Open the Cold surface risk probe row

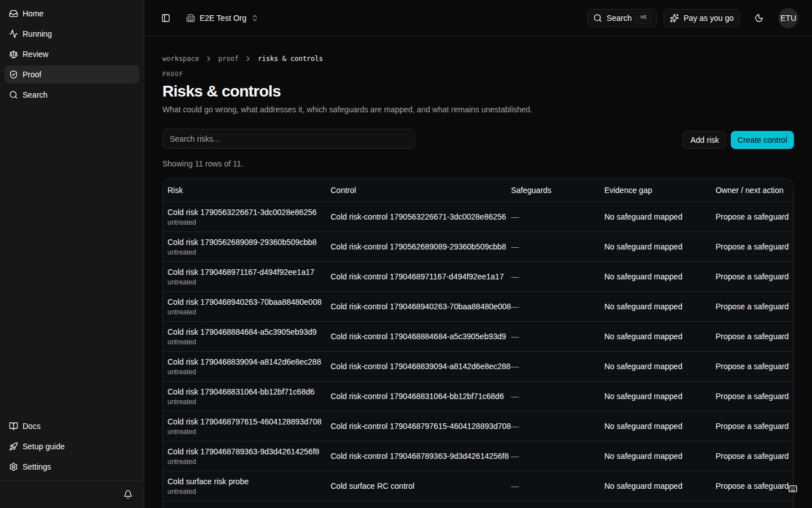point(478,486)
